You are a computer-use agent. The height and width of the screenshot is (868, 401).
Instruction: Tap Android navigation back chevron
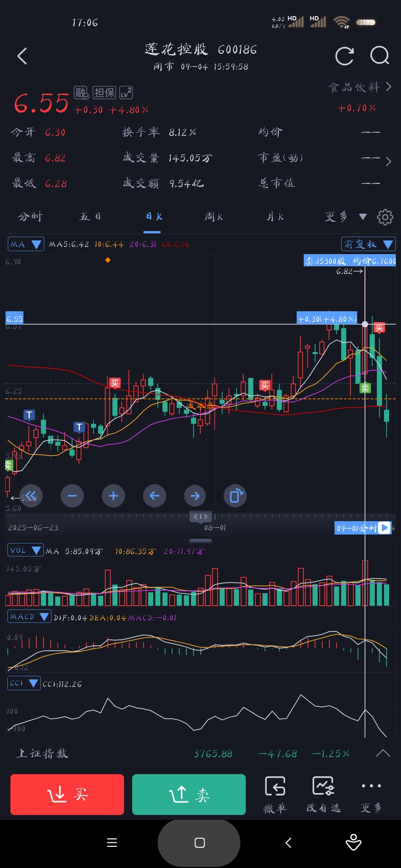pyautogui.click(x=288, y=843)
